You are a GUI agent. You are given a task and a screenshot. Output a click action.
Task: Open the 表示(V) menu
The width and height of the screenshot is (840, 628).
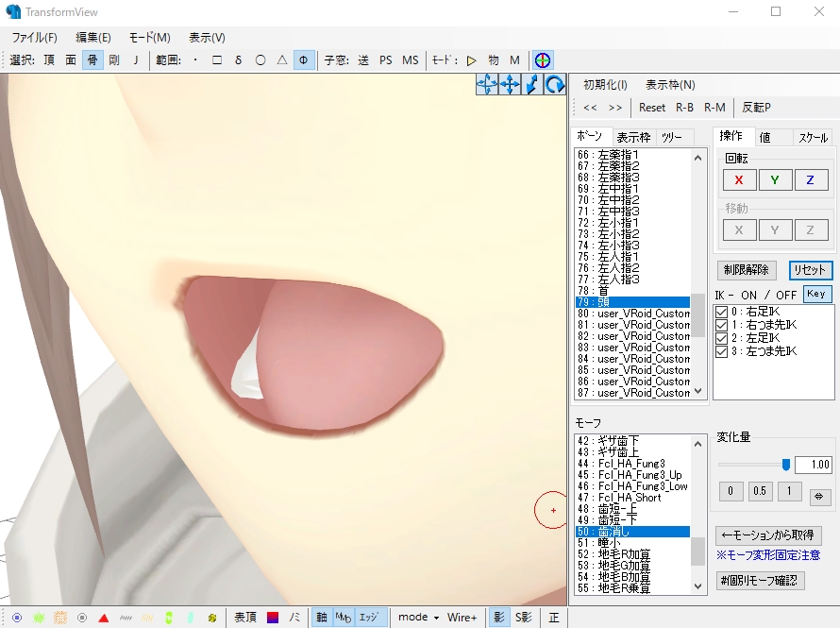205,36
